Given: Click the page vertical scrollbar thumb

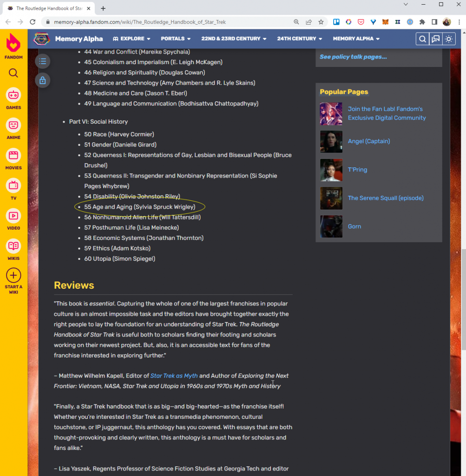Looking at the screenshot, I should click(464, 299).
